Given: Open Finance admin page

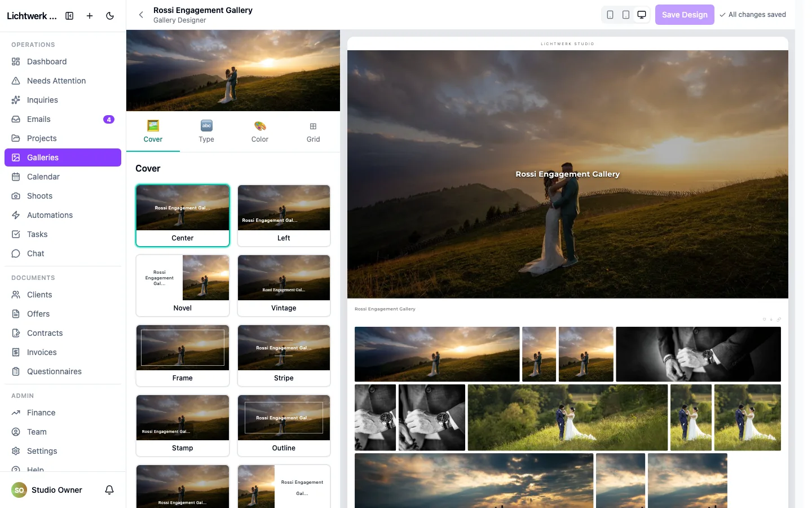Looking at the screenshot, I should click(x=63, y=413).
